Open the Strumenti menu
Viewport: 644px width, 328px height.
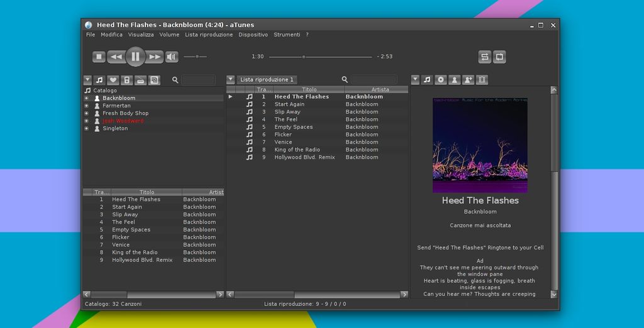[287, 35]
